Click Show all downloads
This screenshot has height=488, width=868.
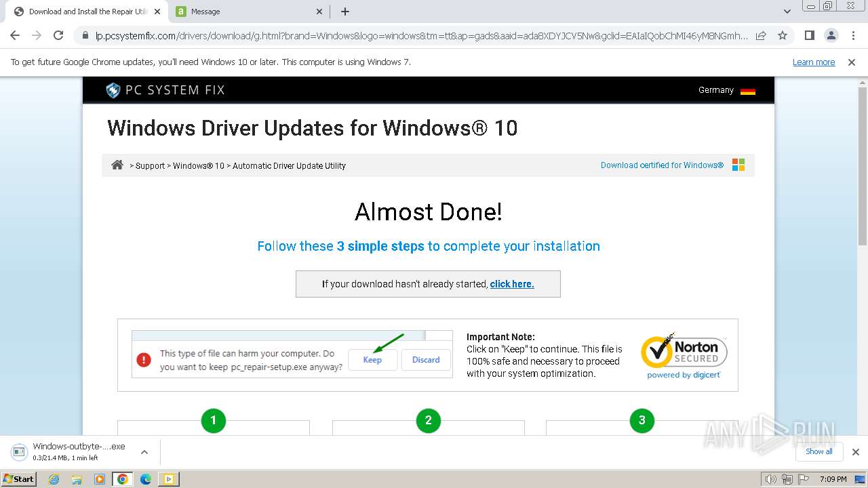[819, 451]
